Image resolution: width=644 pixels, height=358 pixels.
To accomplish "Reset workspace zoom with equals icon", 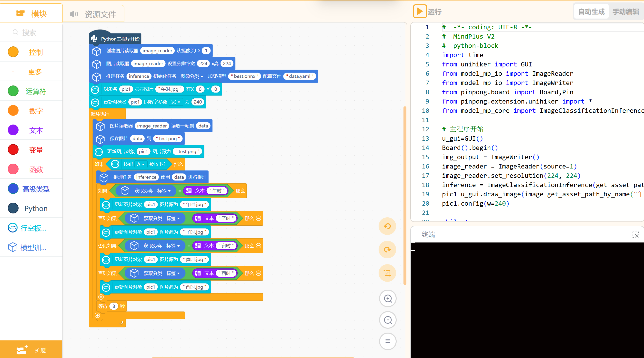I will click(x=388, y=341).
